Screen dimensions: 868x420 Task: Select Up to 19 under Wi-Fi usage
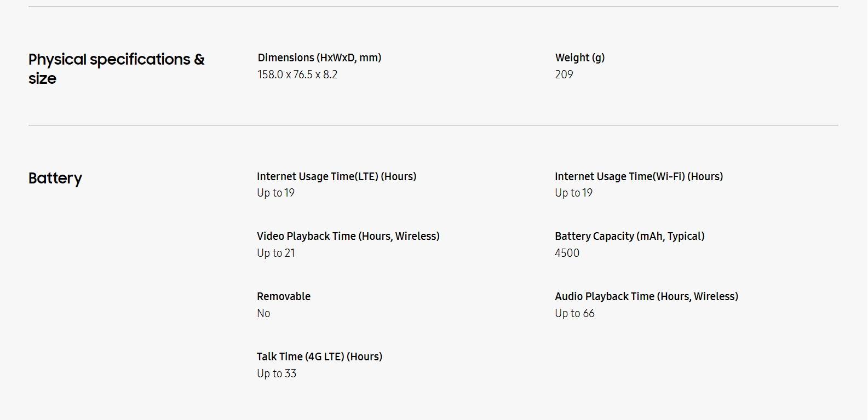click(573, 193)
